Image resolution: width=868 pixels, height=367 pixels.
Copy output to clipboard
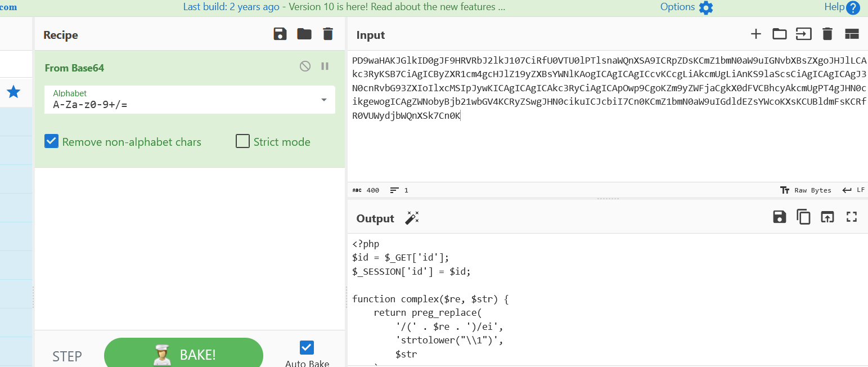[x=803, y=217]
